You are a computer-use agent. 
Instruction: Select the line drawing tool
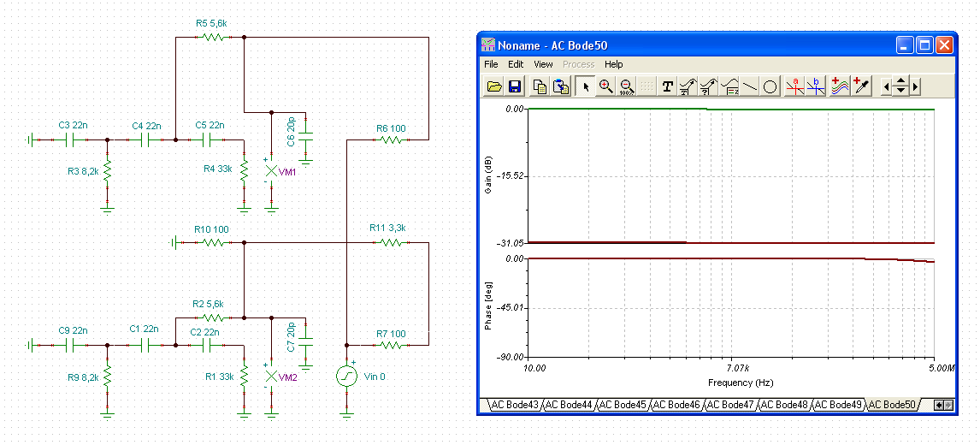(x=749, y=87)
